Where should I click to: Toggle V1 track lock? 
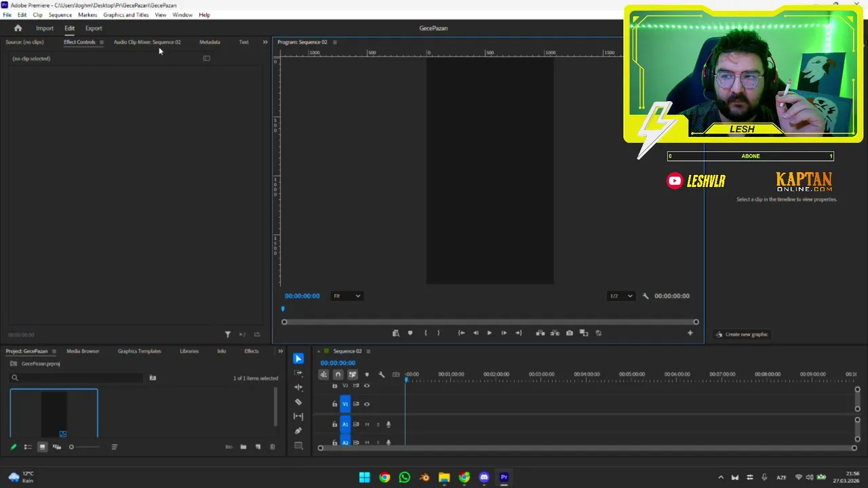(x=334, y=404)
